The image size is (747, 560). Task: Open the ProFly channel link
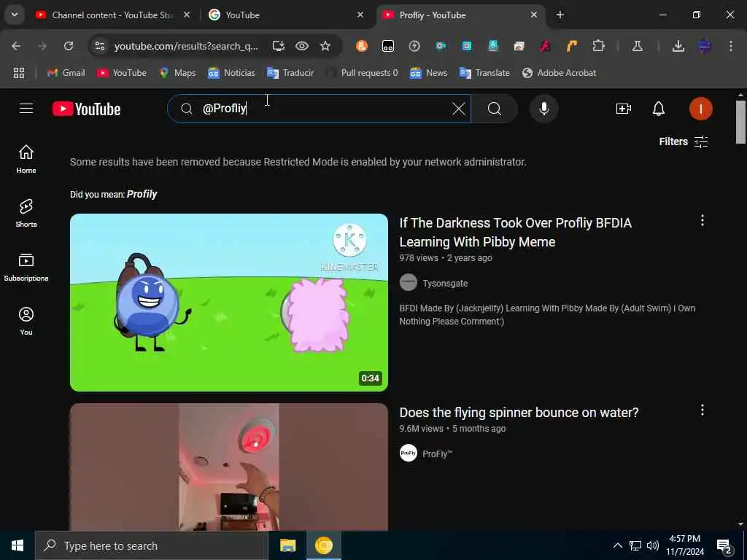[437, 454]
